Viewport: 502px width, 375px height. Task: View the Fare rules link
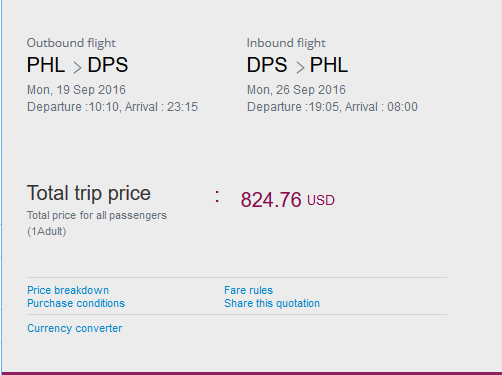(x=248, y=290)
